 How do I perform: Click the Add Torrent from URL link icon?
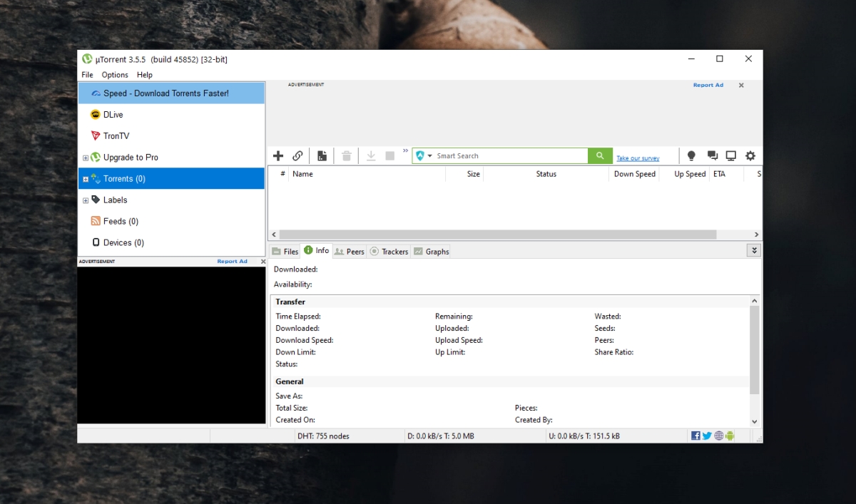[x=297, y=155]
